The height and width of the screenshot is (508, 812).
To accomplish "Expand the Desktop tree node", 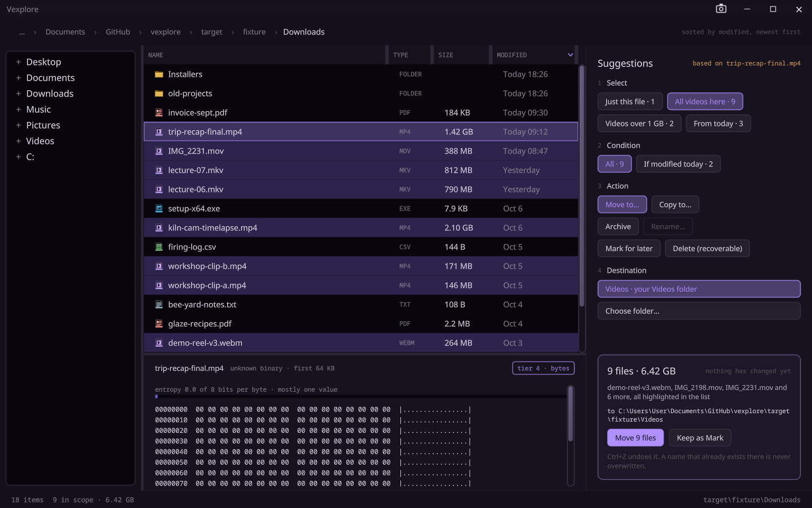I will [19, 62].
